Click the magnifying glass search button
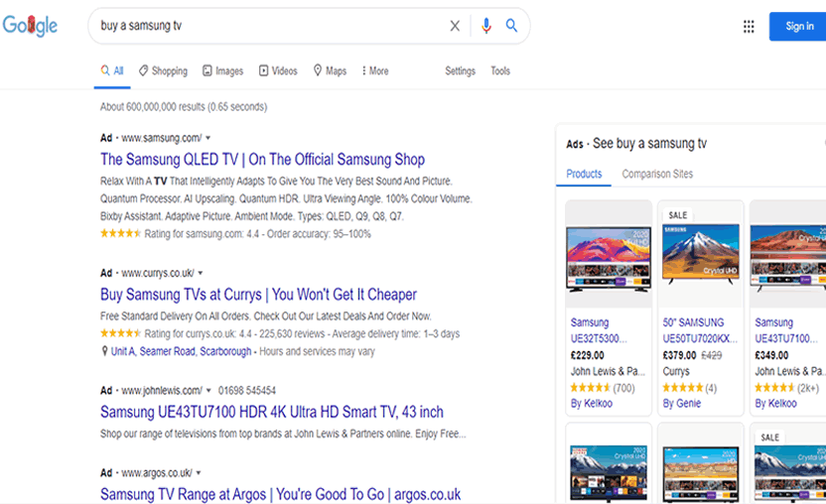Image resolution: width=826 pixels, height=504 pixels. point(511,25)
